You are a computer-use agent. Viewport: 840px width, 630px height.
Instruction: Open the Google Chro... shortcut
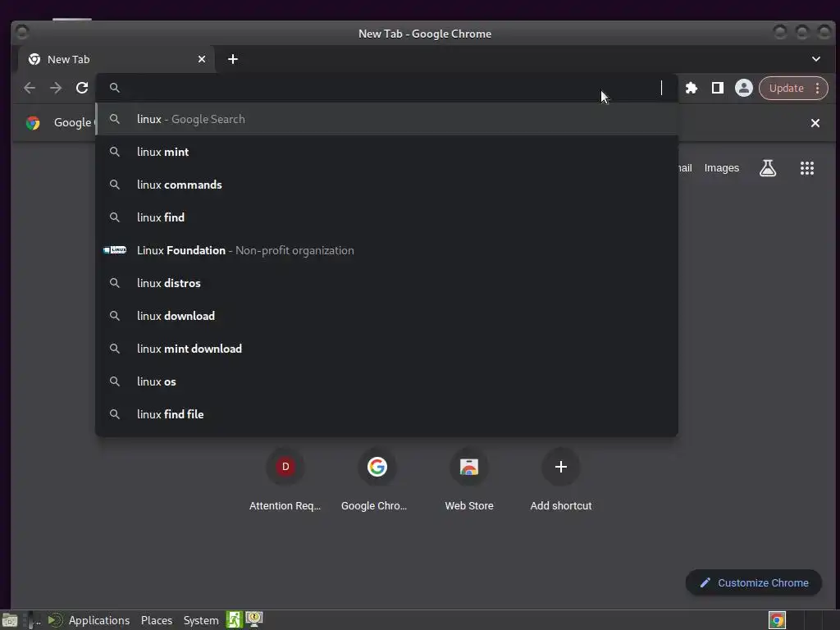(x=377, y=480)
